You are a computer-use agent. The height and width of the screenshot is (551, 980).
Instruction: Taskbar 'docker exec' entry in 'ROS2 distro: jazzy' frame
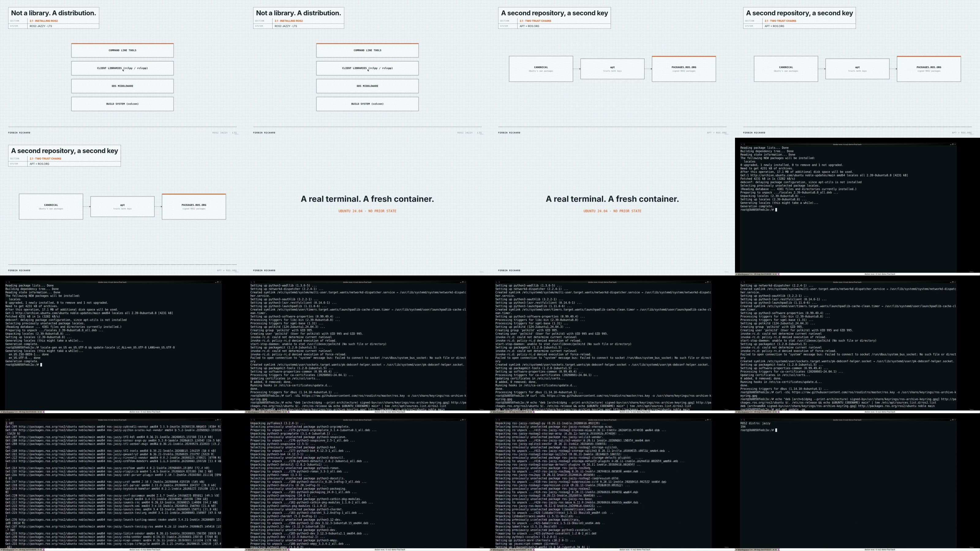point(880,550)
